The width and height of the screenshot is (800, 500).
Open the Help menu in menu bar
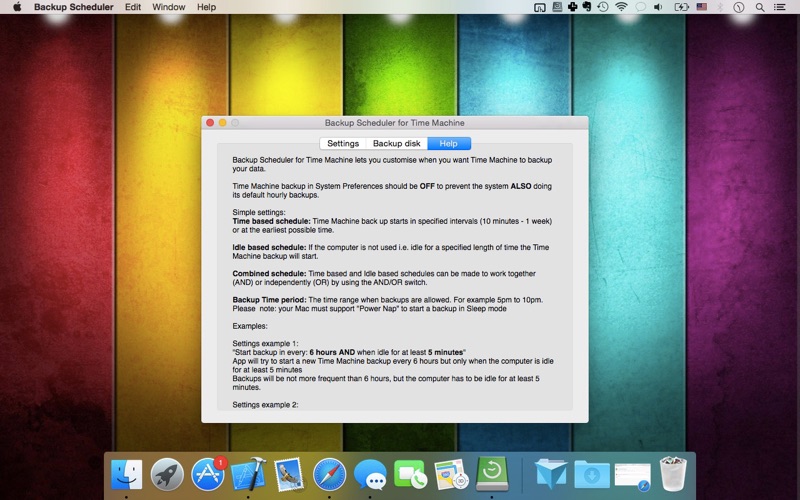(207, 7)
